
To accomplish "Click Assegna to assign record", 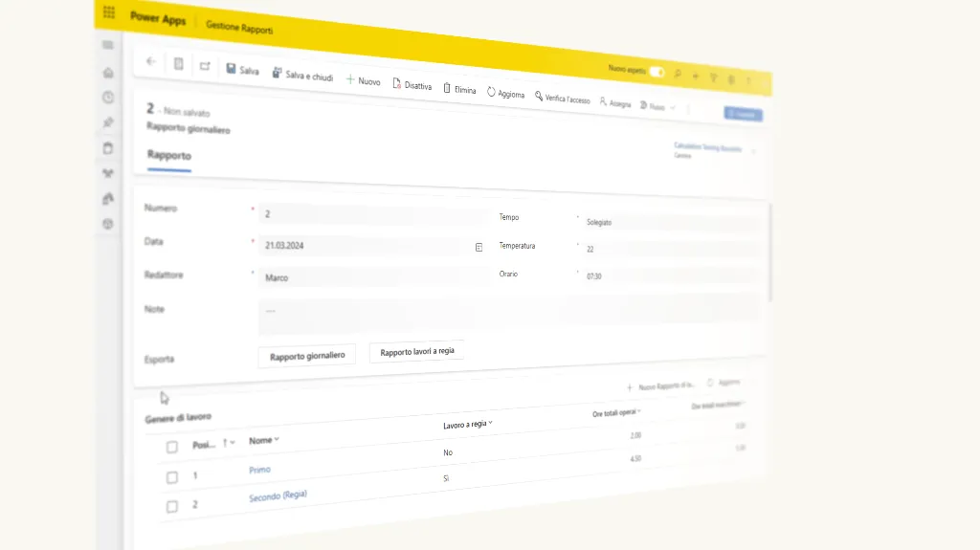I will pos(615,103).
